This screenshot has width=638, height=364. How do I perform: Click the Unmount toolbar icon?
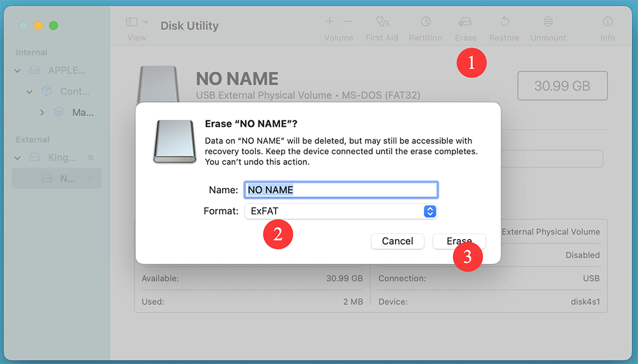pos(548,22)
